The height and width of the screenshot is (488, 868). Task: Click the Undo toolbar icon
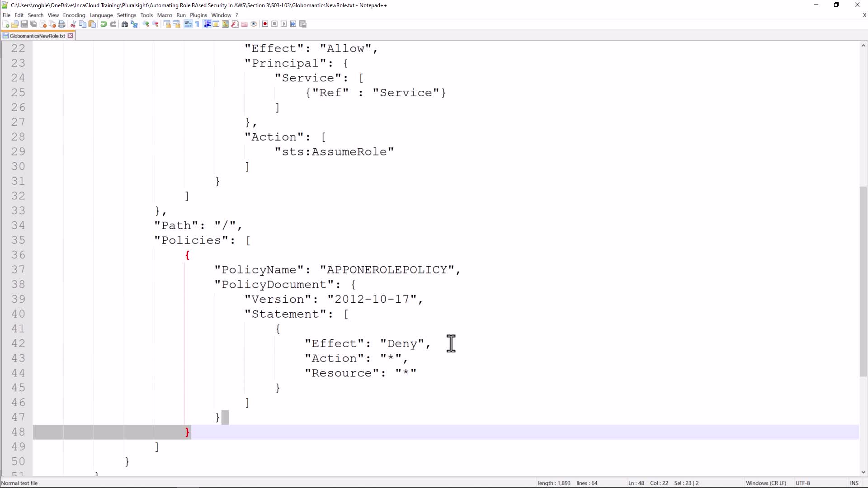(x=104, y=24)
